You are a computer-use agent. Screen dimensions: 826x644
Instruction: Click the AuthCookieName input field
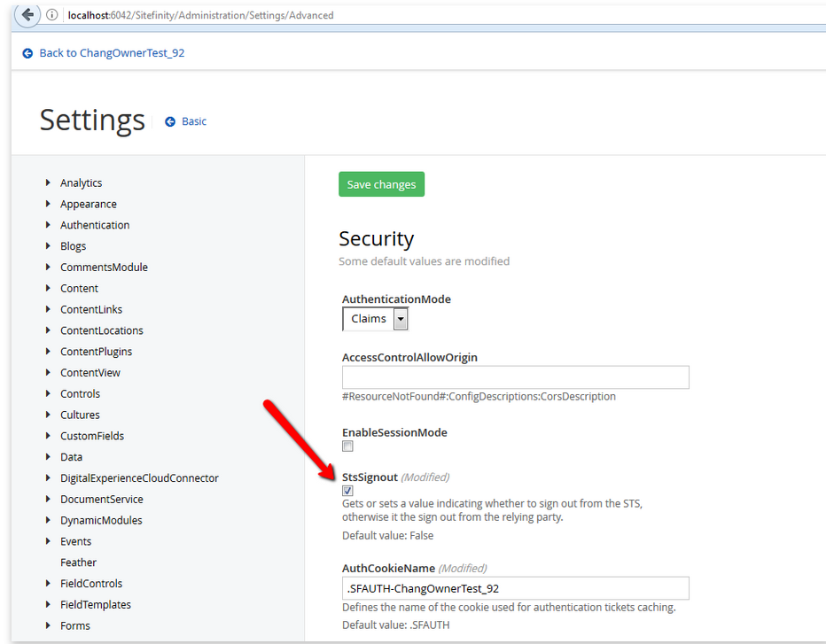515,588
